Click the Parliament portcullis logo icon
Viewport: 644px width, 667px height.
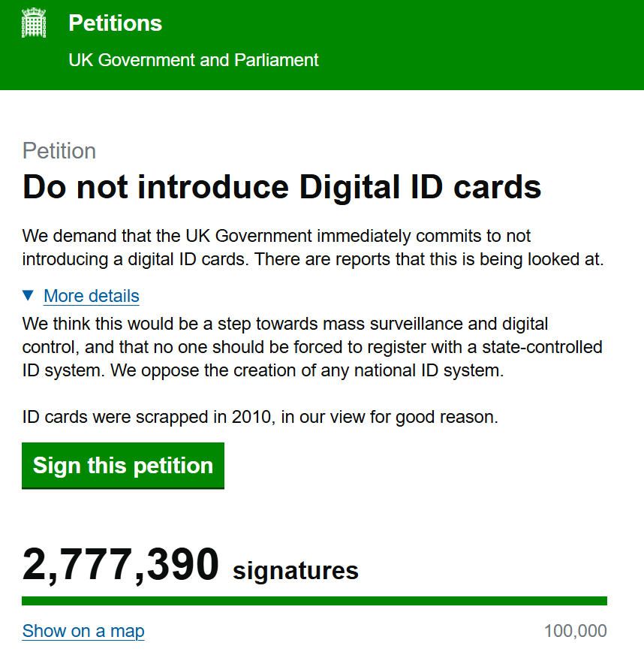pos(34,23)
